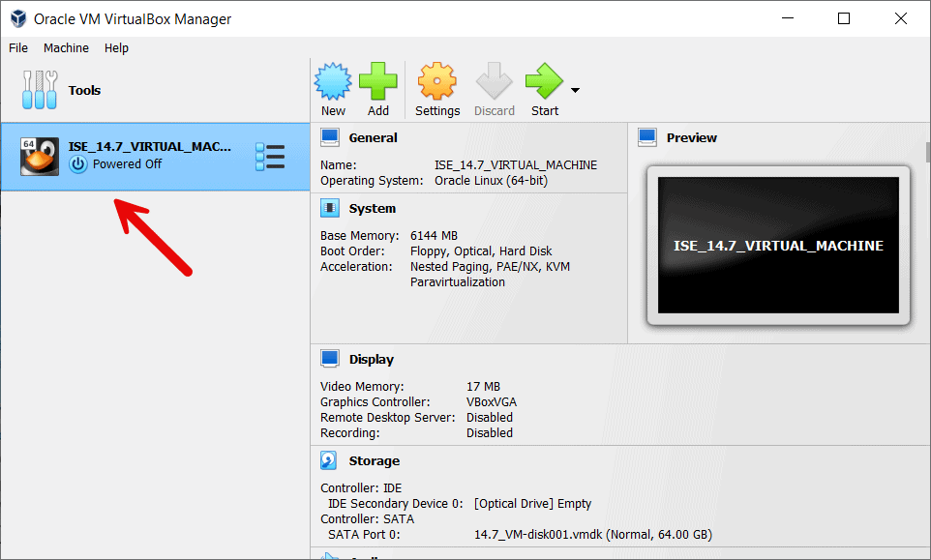Click the System section icon
The height and width of the screenshot is (560, 931).
click(x=329, y=207)
